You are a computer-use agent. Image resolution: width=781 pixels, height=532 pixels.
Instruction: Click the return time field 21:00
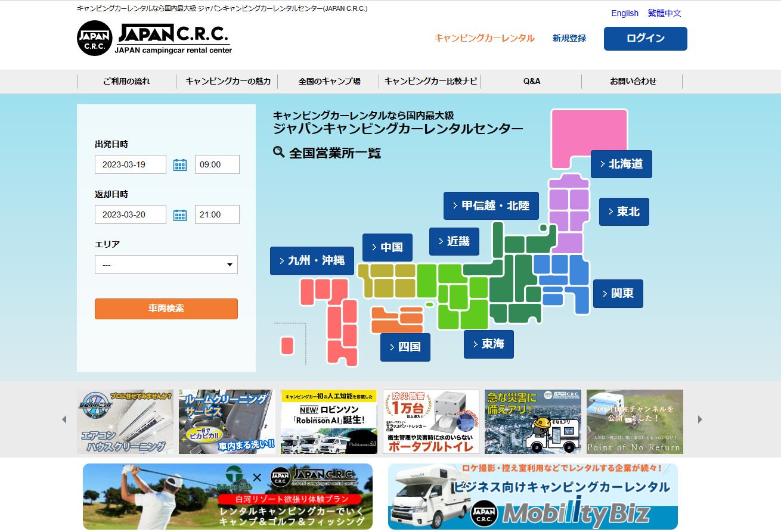(217, 214)
